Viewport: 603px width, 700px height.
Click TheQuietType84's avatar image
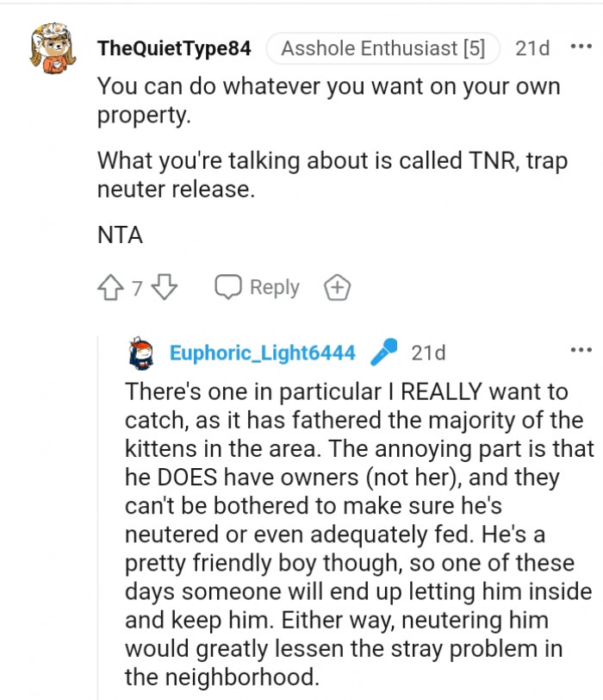tap(54, 47)
